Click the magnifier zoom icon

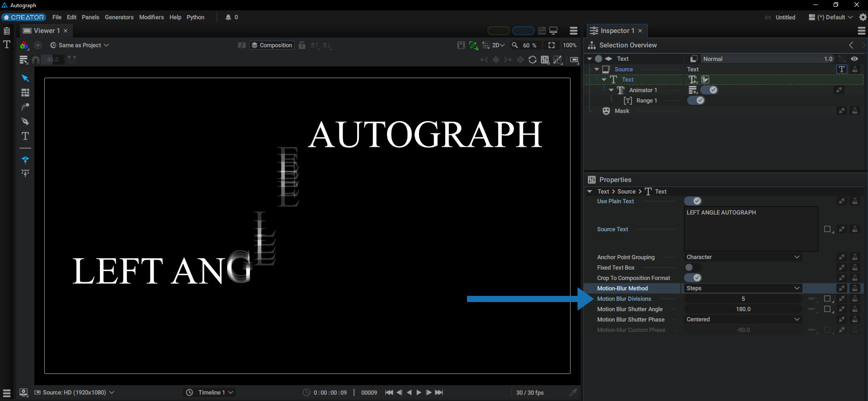click(x=514, y=45)
